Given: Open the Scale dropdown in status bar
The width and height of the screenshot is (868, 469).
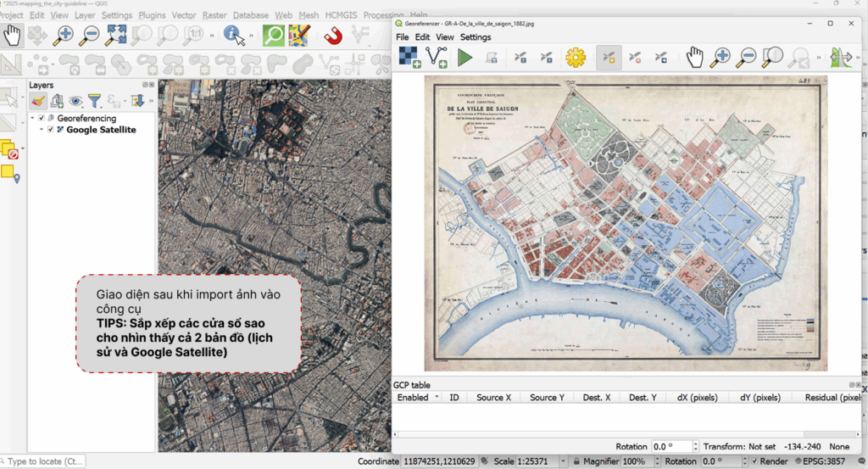Looking at the screenshot, I should 563,461.
